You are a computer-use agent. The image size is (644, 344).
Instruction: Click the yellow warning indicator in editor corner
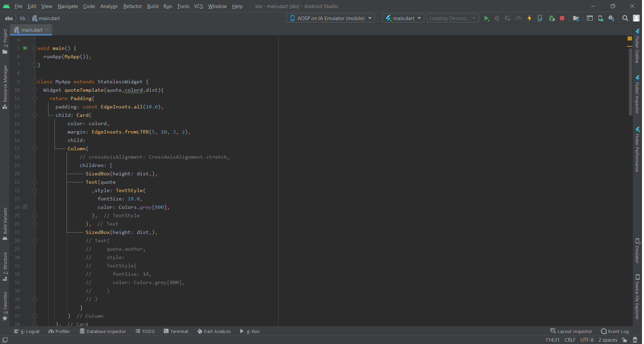tap(630, 39)
